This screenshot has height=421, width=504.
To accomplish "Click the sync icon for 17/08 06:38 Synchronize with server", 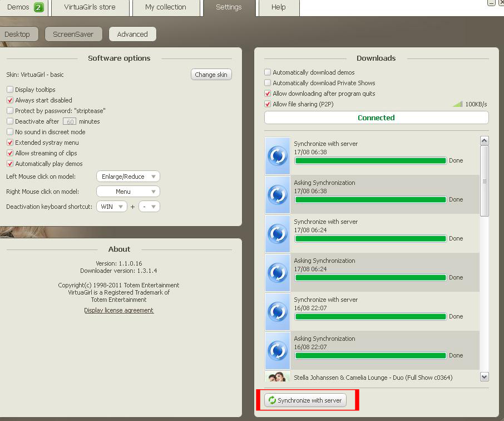I will pyautogui.click(x=277, y=156).
